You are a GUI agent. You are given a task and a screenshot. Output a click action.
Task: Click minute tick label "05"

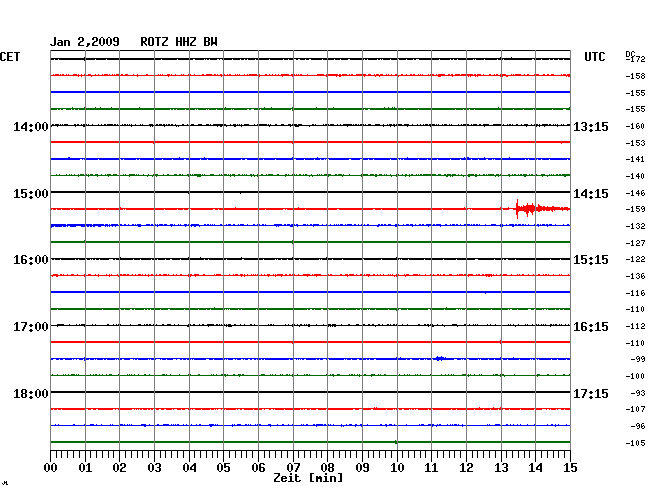pos(223,468)
